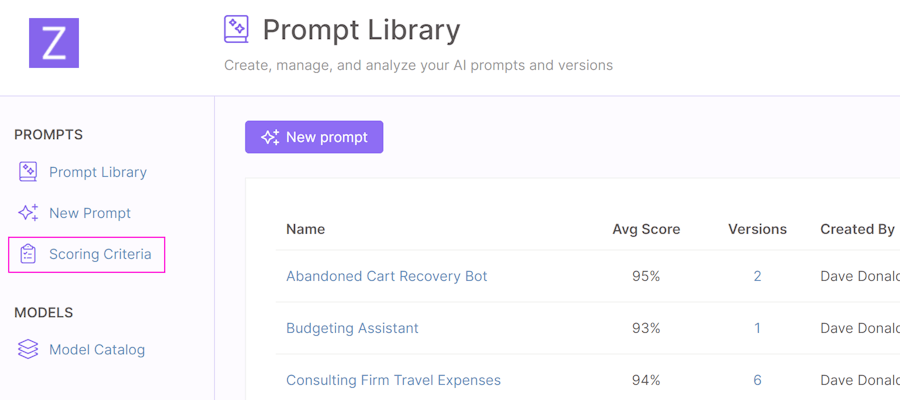
Task: Click the Model Catalog layers icon
Action: click(x=28, y=349)
